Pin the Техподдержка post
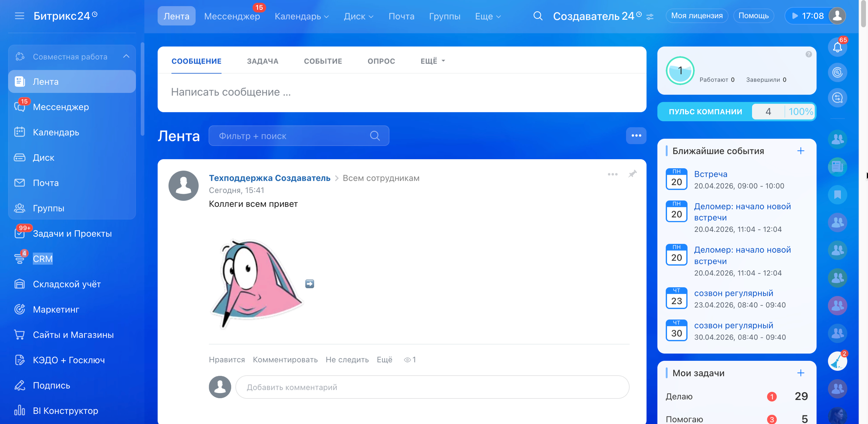Screen dimensions: 868x424 [632, 174]
